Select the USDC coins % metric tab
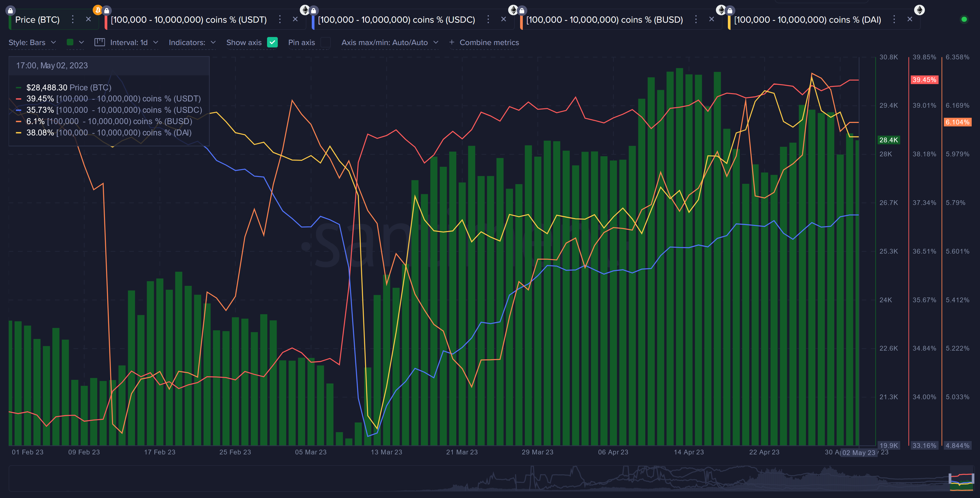This screenshot has height=498, width=980. point(396,20)
